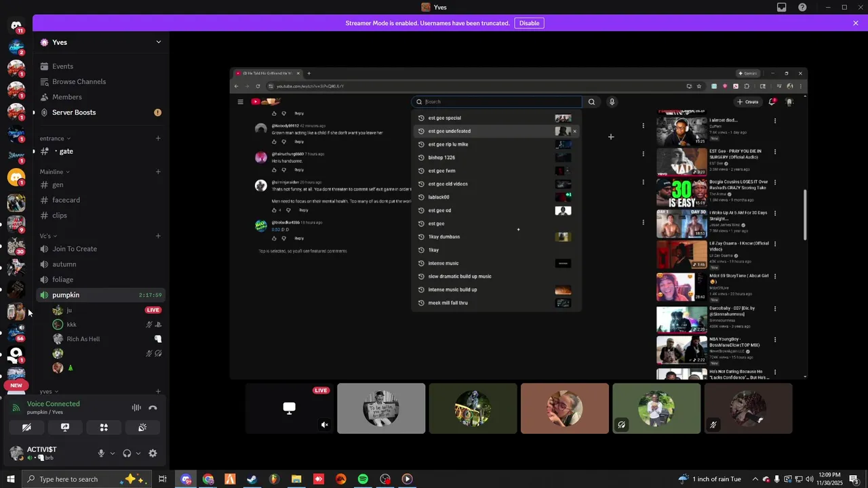
Task: Open Chrome from taskbar
Action: coord(208,479)
